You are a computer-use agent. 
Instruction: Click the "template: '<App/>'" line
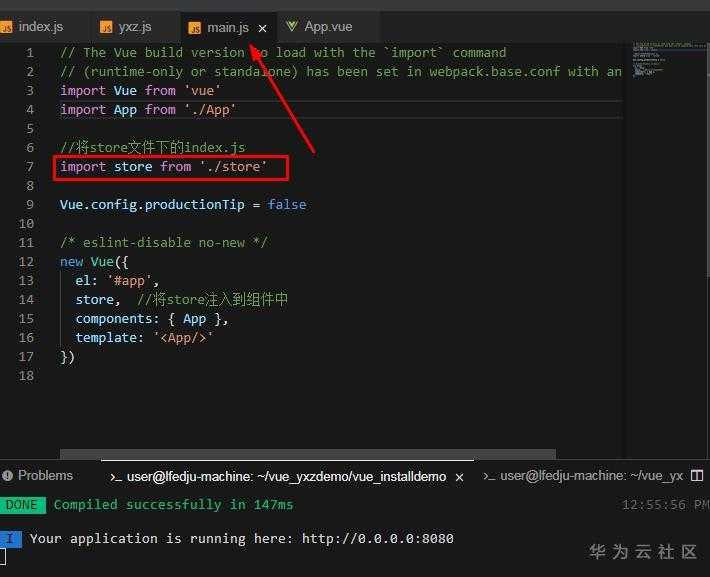[x=144, y=338]
